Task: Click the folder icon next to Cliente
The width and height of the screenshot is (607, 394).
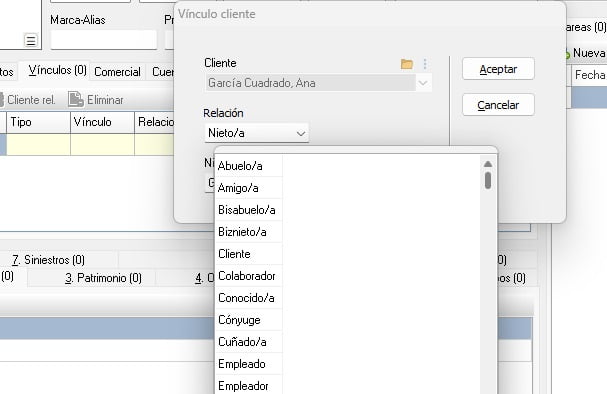Action: click(x=406, y=64)
